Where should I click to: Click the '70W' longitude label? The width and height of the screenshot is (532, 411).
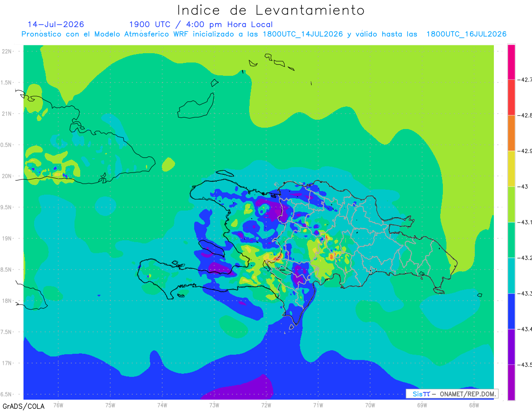370,405
